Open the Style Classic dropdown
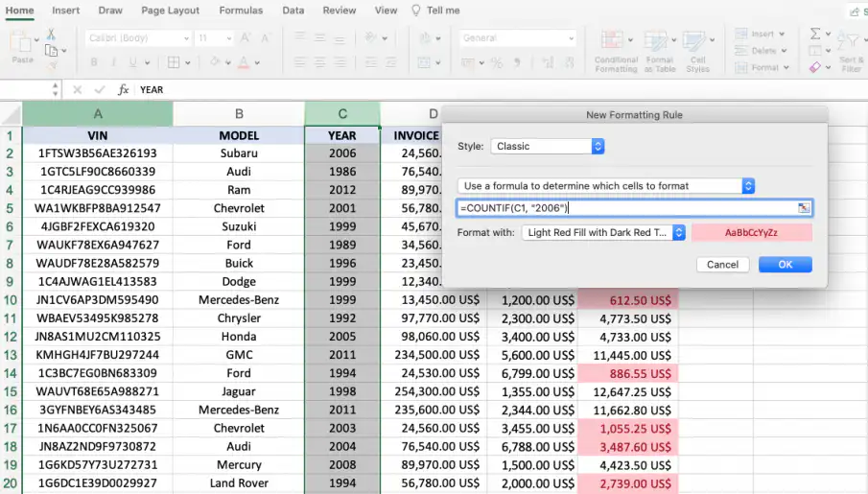Viewport: 868px width, 494px height. click(x=547, y=146)
